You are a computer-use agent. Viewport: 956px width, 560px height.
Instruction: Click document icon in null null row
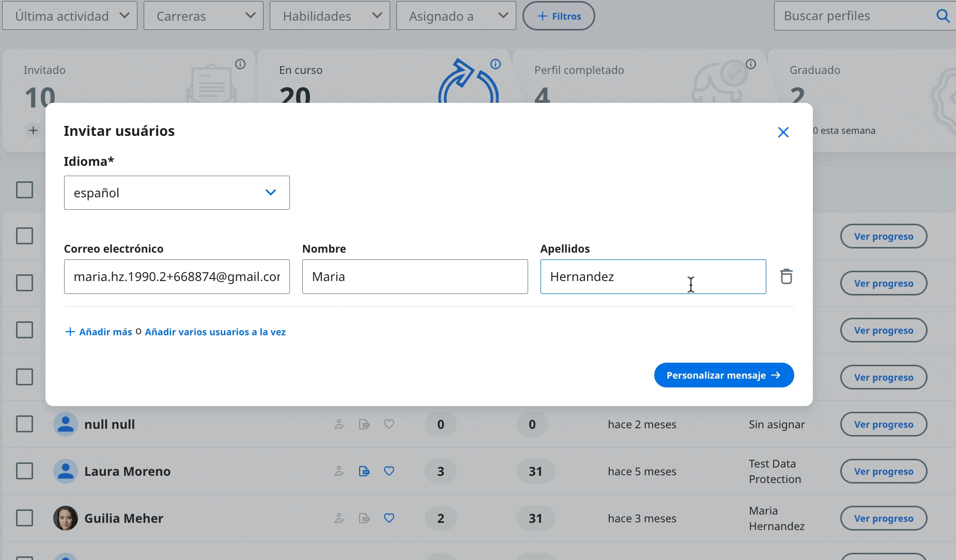(x=364, y=424)
